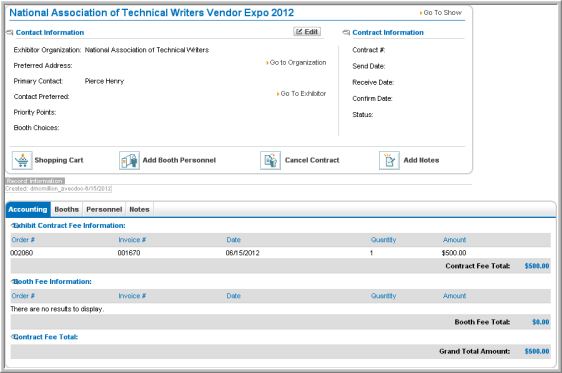Click the Add Notes label
The height and width of the screenshot is (373, 562).
pyautogui.click(x=422, y=160)
